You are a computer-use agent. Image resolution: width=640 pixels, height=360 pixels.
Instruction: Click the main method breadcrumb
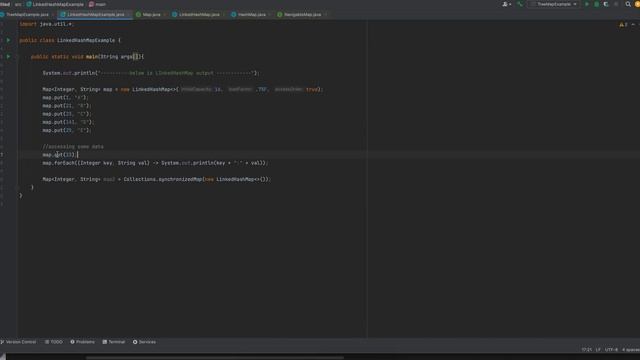pyautogui.click(x=98, y=4)
